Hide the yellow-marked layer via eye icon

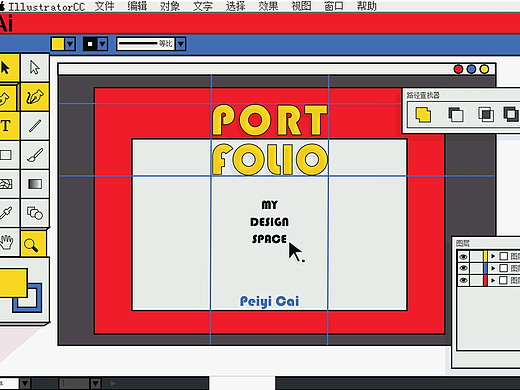[x=463, y=256]
